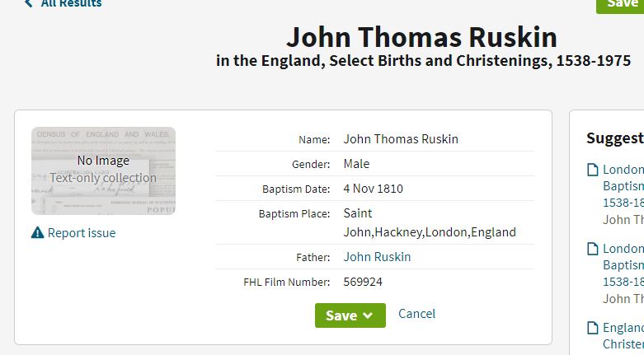Click the top-right green Save button
The height and width of the screenshot is (355, 644).
(620, 5)
